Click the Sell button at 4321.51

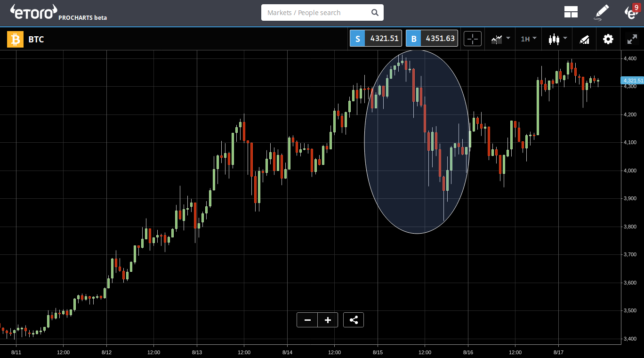[x=376, y=39]
